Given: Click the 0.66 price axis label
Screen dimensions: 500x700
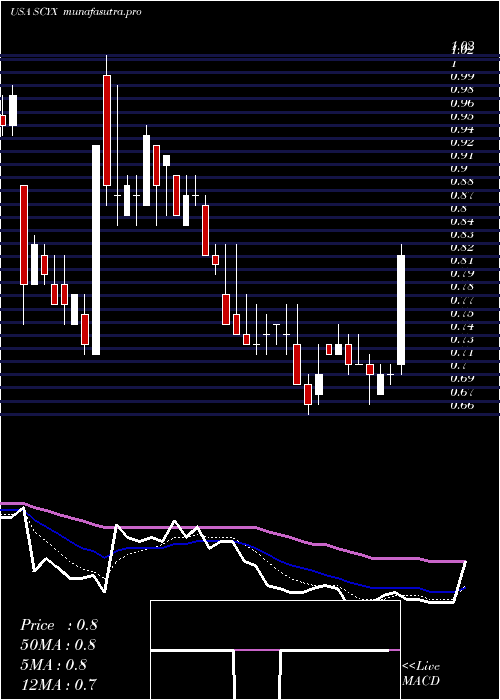Looking at the screenshot, I should (x=462, y=405).
